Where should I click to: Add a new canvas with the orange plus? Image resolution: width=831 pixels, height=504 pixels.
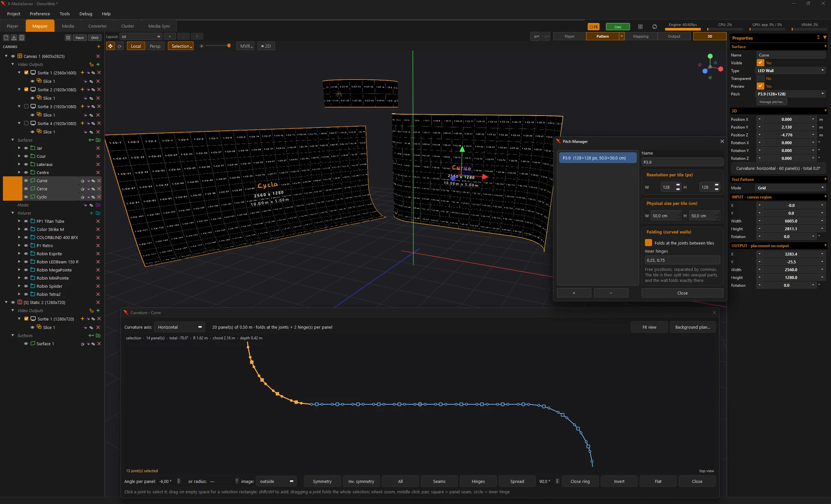tap(98, 47)
